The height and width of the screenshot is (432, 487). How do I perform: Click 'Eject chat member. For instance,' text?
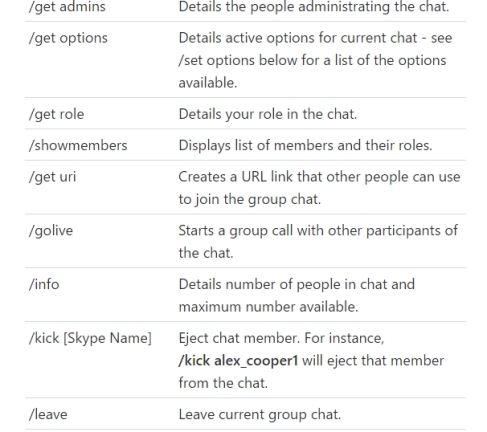(x=281, y=338)
